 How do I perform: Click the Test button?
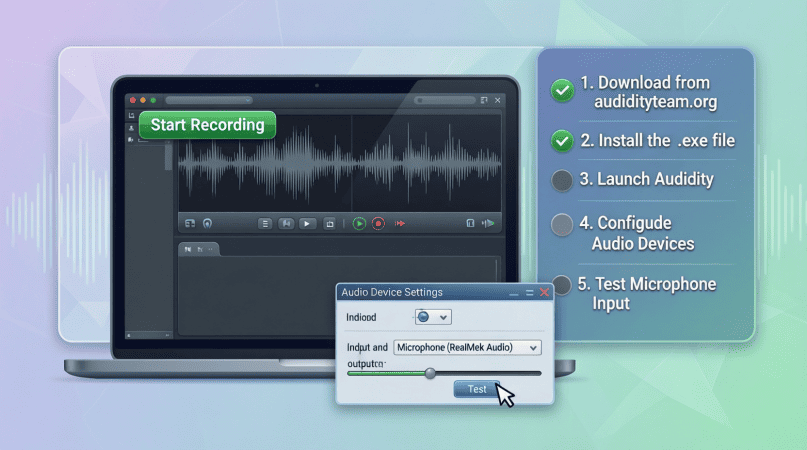[477, 389]
